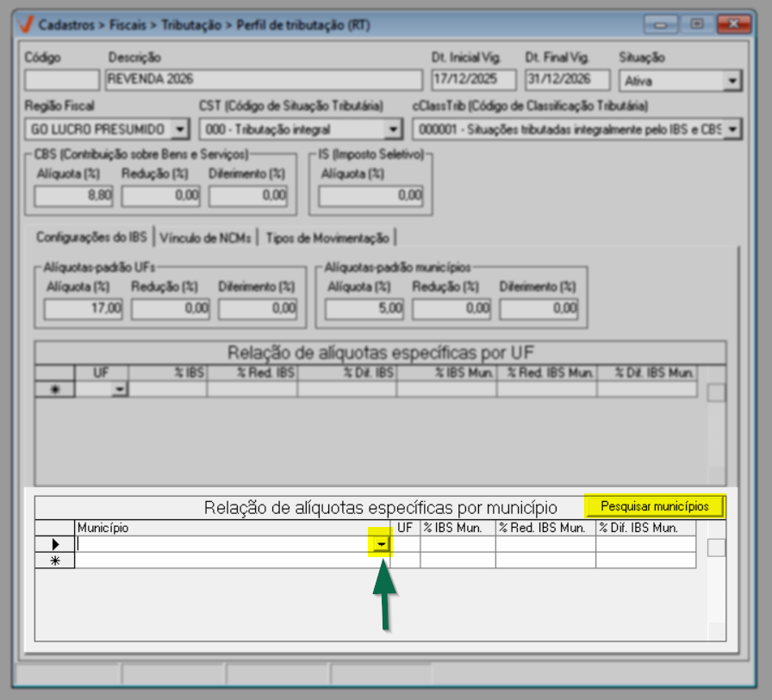
Task: Click the Pesquisar municípios button
Action: point(655,505)
